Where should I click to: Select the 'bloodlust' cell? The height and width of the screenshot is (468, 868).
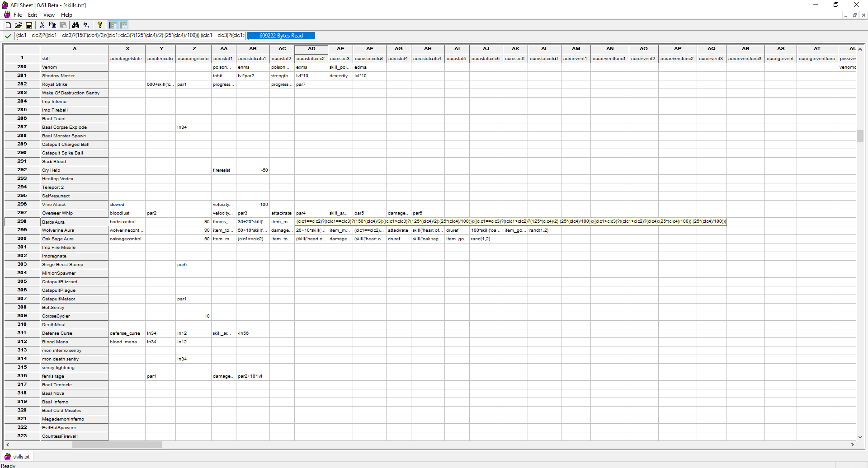pyautogui.click(x=127, y=213)
